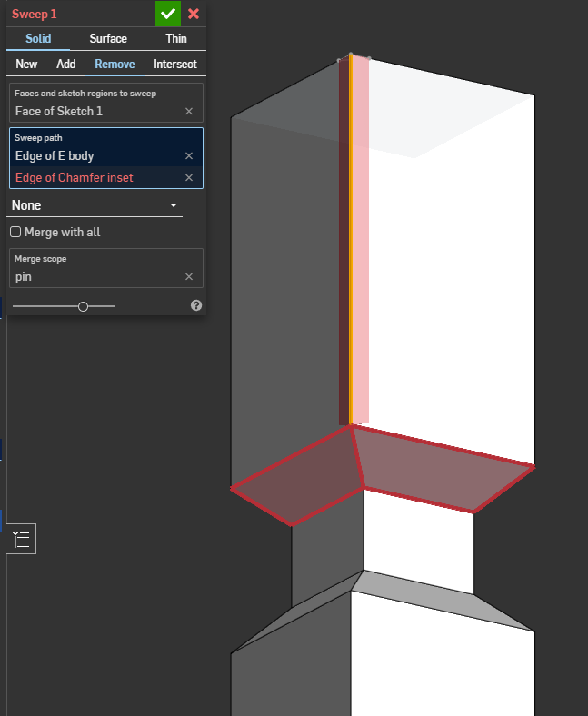Remove Edge of E body from path
The image size is (588, 716).
point(189,155)
